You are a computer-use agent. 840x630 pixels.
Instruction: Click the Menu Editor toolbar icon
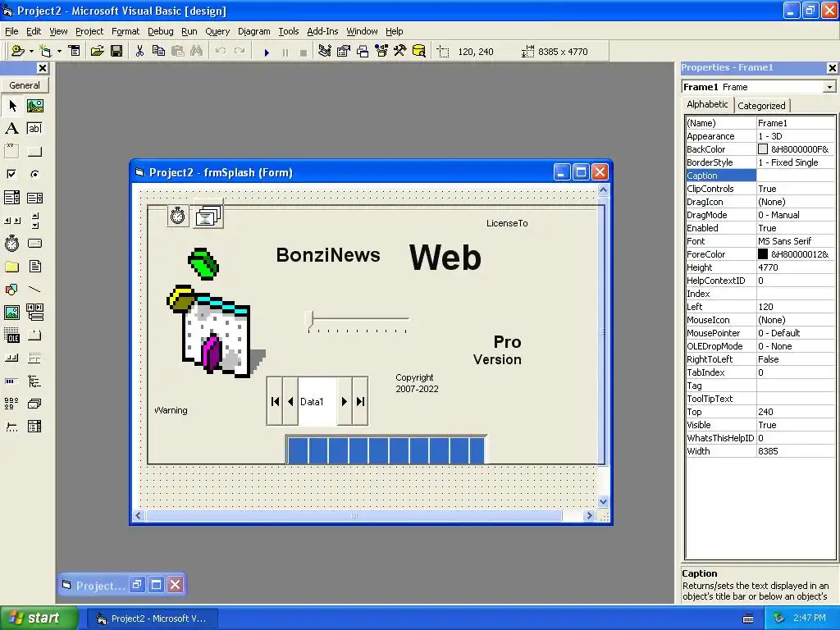pos(75,51)
